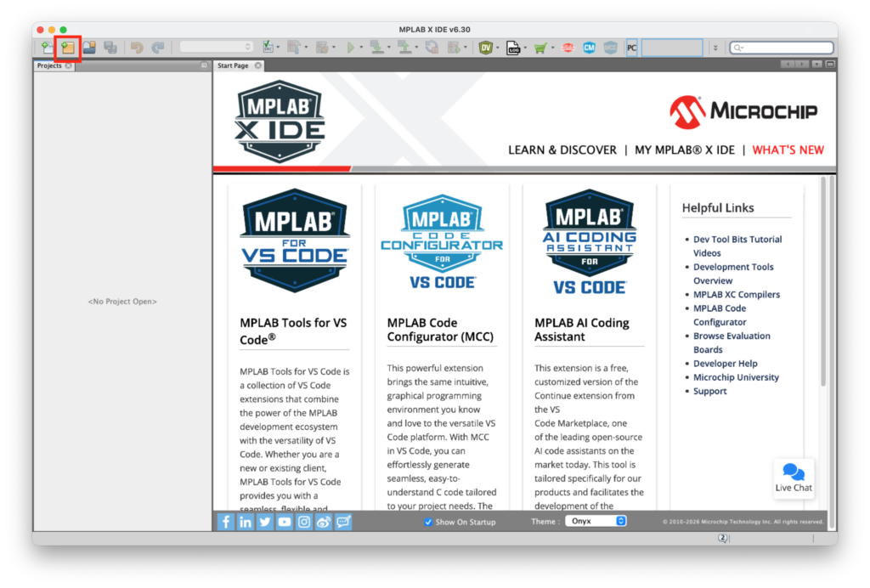Expand the Run Project dropdown arrow
The image size is (870, 588).
pyautogui.click(x=361, y=48)
